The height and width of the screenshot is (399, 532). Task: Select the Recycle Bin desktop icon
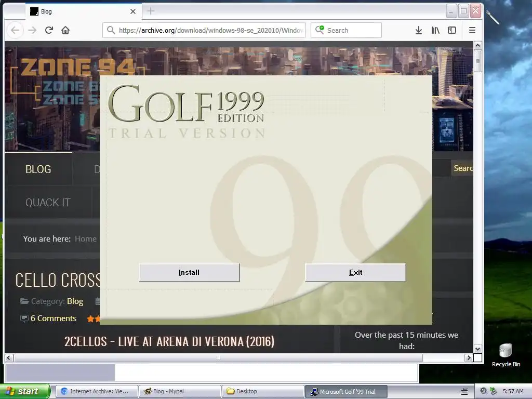[506, 355]
